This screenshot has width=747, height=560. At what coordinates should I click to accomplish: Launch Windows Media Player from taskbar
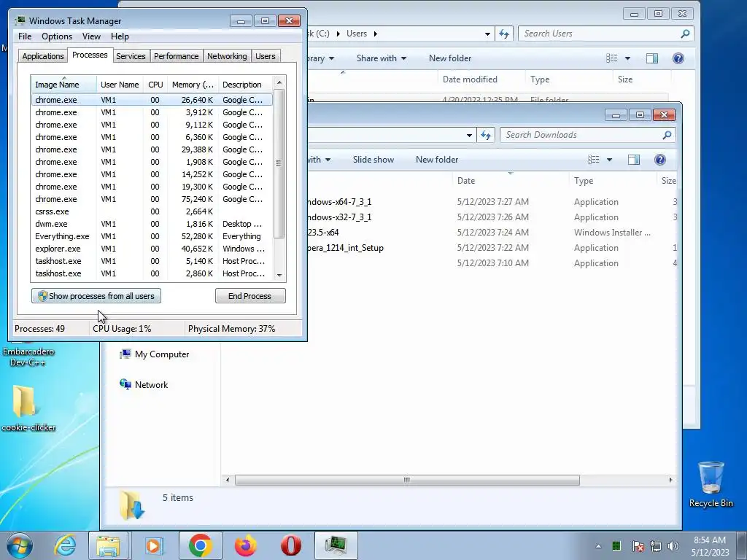(x=153, y=545)
